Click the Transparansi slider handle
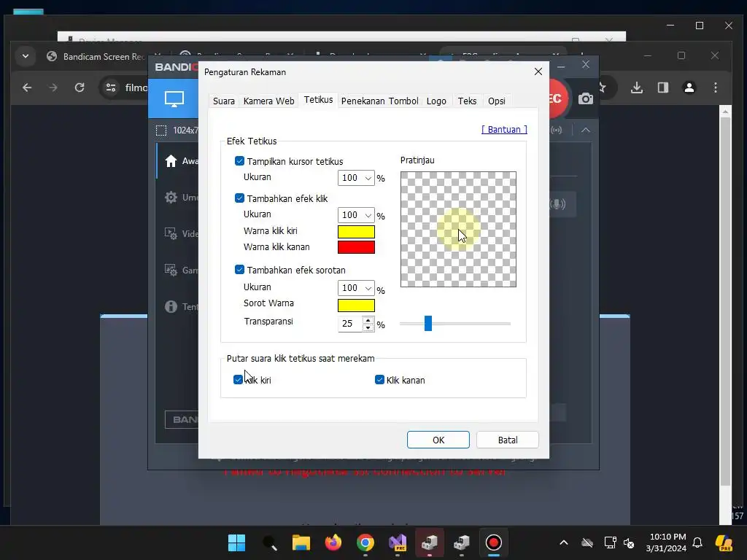The width and height of the screenshot is (747, 560). coord(427,323)
